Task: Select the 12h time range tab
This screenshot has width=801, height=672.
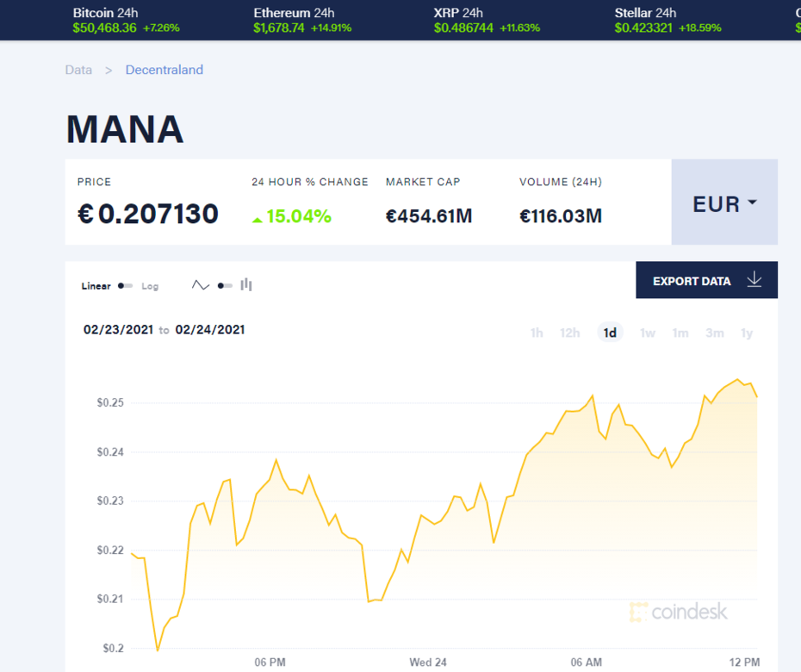Action: tap(569, 333)
